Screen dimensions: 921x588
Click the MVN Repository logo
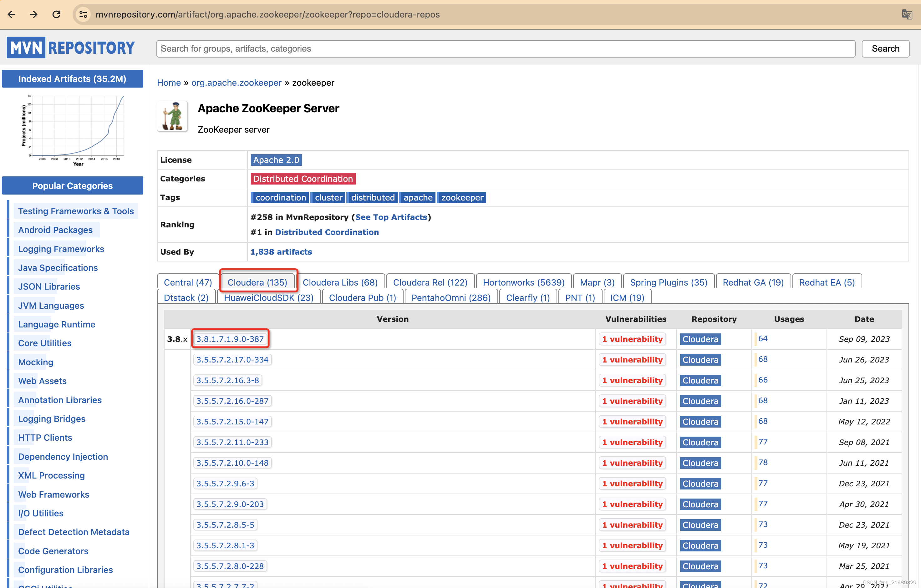click(71, 48)
